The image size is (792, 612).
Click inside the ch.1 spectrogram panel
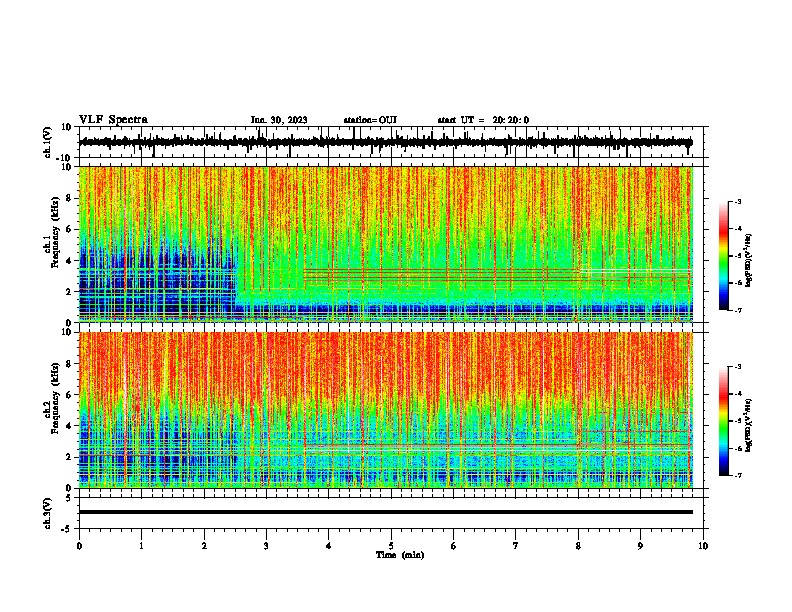[390, 244]
